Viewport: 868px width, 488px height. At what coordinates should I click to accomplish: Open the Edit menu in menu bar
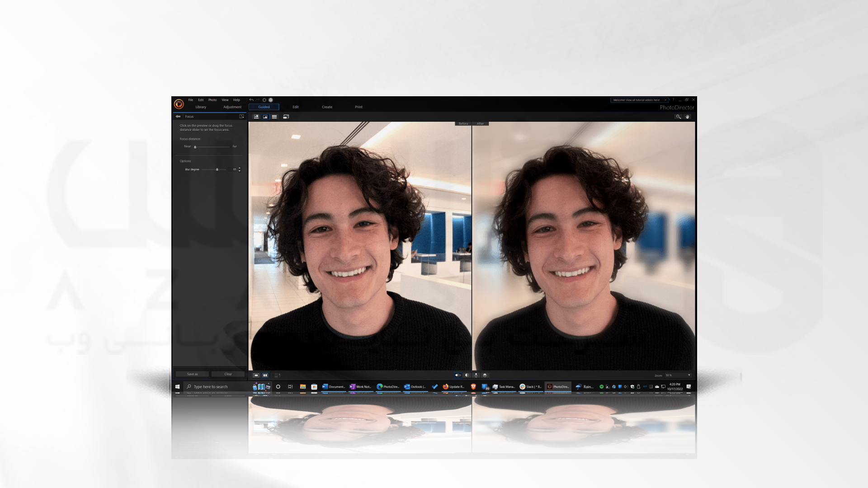tap(201, 100)
